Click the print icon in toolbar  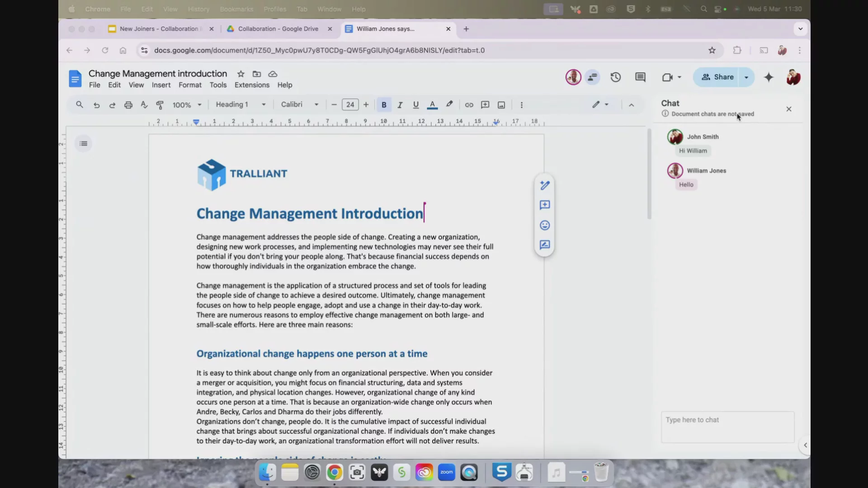coord(128,105)
